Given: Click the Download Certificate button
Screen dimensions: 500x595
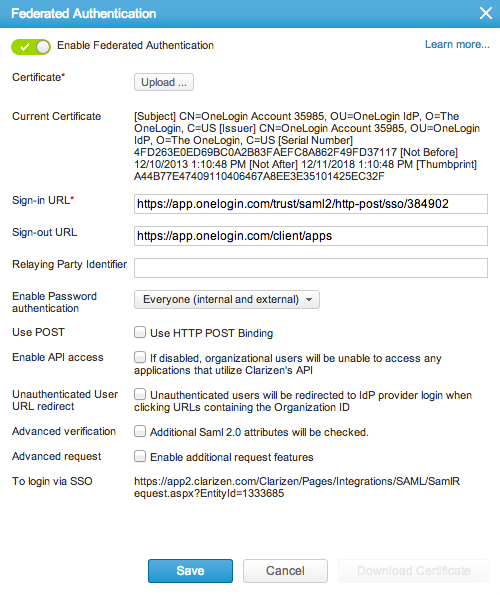Looking at the screenshot, I should coord(414,571).
